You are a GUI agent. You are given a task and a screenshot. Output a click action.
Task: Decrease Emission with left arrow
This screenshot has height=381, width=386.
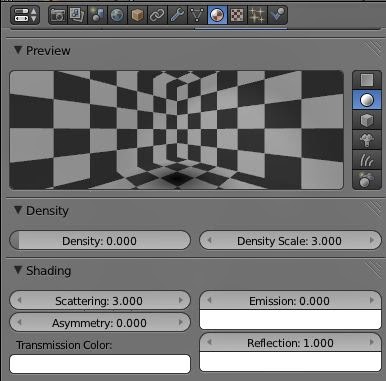(209, 300)
